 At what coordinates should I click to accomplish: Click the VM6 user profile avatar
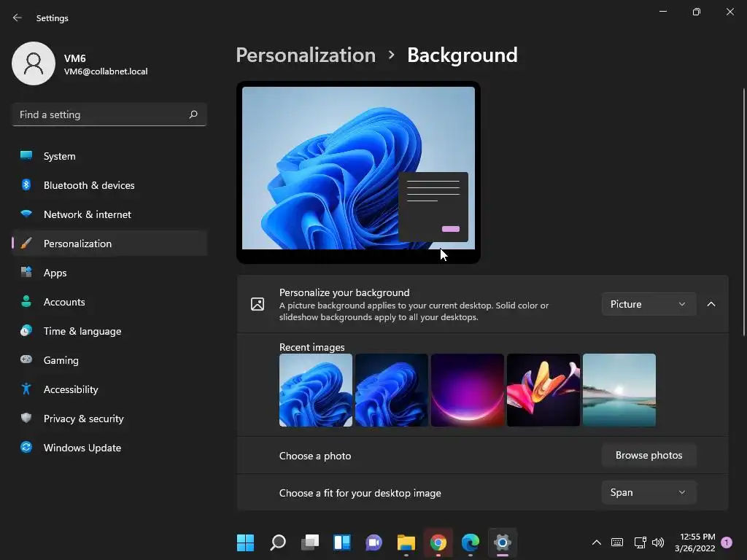(34, 63)
